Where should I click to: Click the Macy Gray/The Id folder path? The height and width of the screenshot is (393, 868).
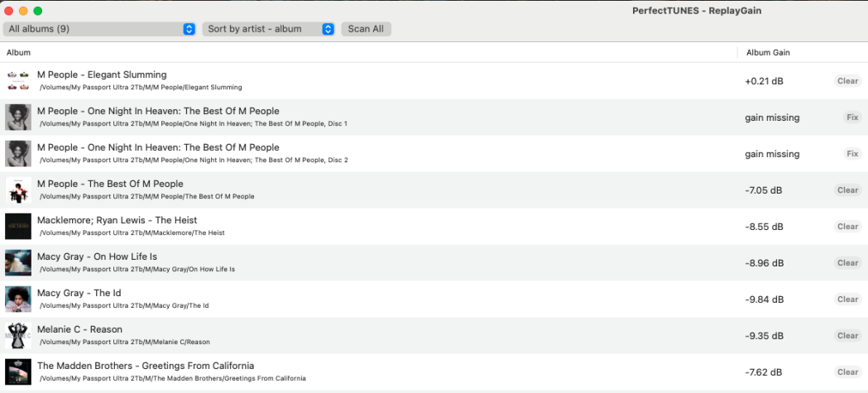pyautogui.click(x=124, y=305)
